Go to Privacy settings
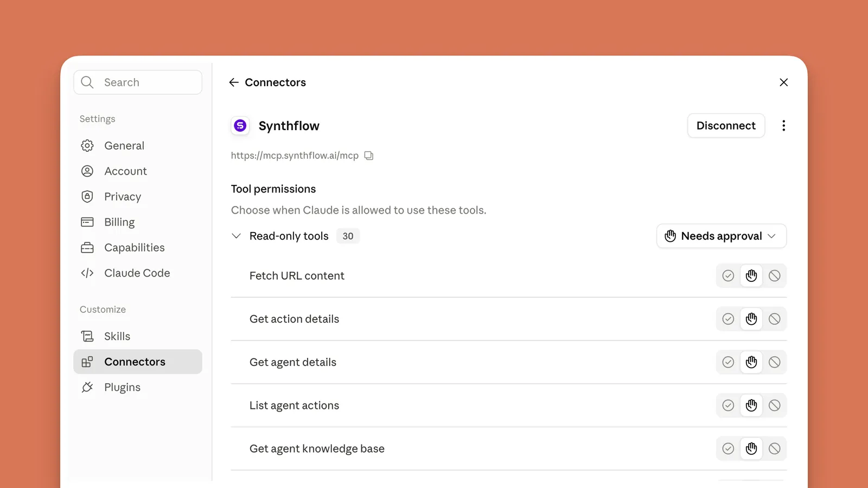The image size is (868, 488). coord(138,197)
